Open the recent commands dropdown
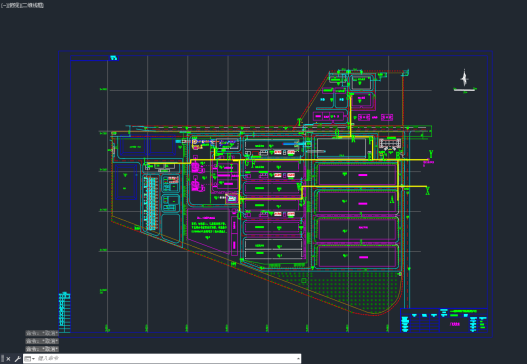 (x=30, y=359)
